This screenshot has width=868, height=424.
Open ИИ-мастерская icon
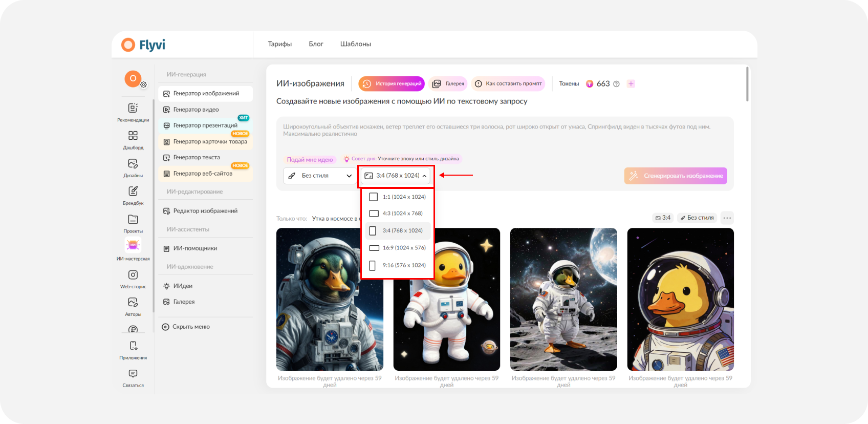pyautogui.click(x=133, y=245)
